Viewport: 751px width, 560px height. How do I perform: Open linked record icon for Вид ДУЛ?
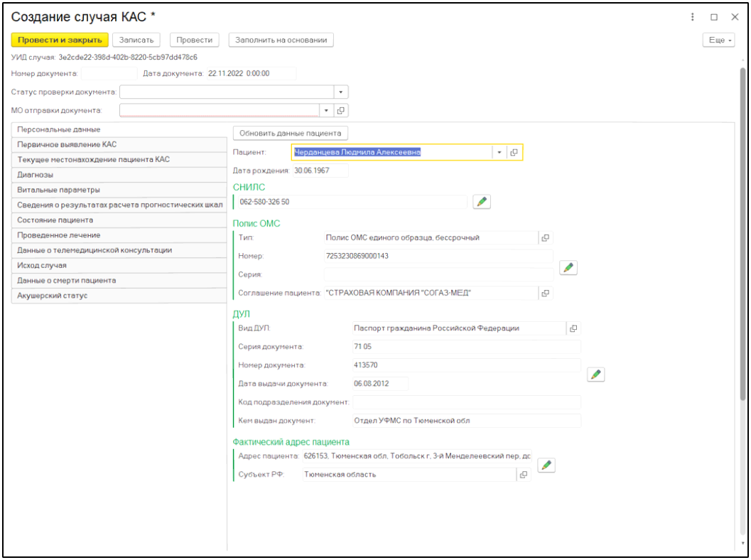[573, 328]
